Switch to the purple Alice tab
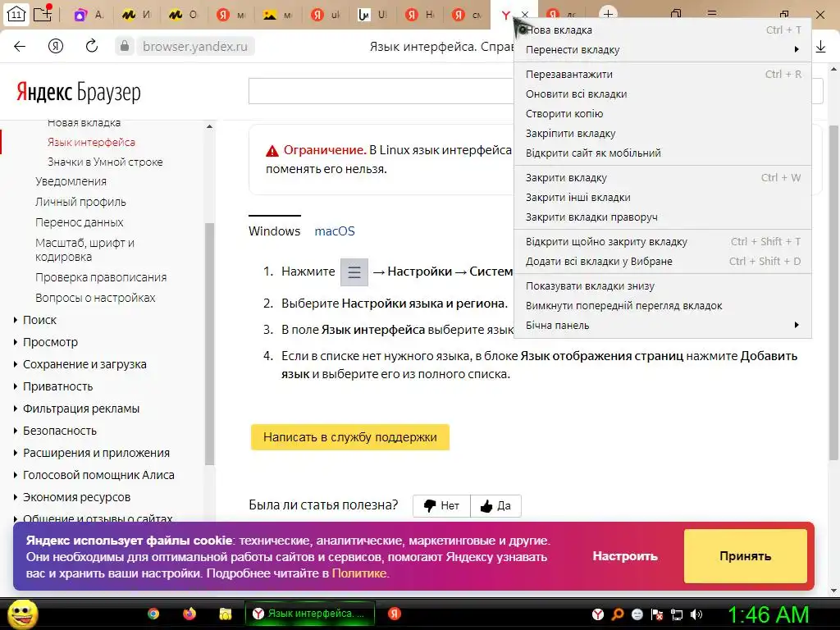The height and width of the screenshot is (630, 840). [89, 15]
